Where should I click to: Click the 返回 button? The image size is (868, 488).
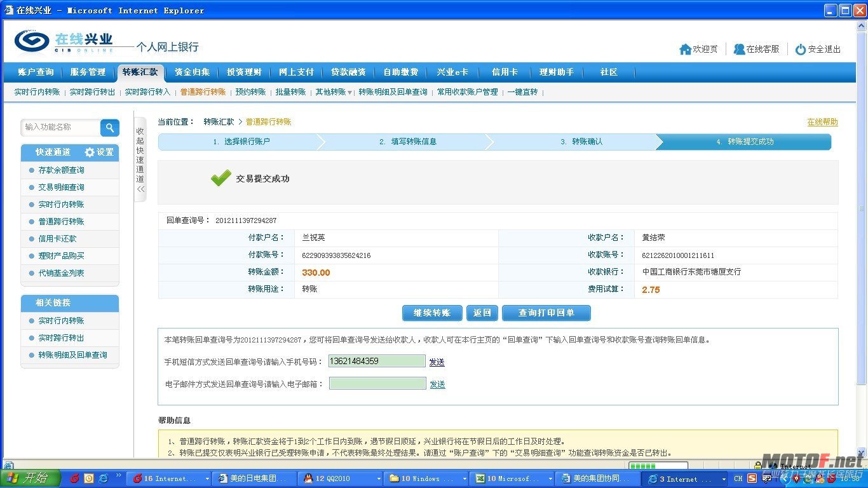[482, 313]
